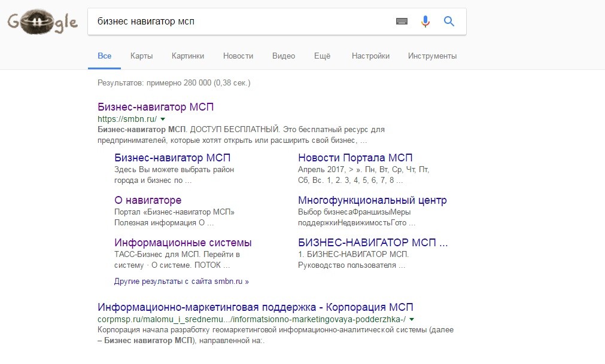Open the 'Информационные системы' sitelink

(183, 242)
